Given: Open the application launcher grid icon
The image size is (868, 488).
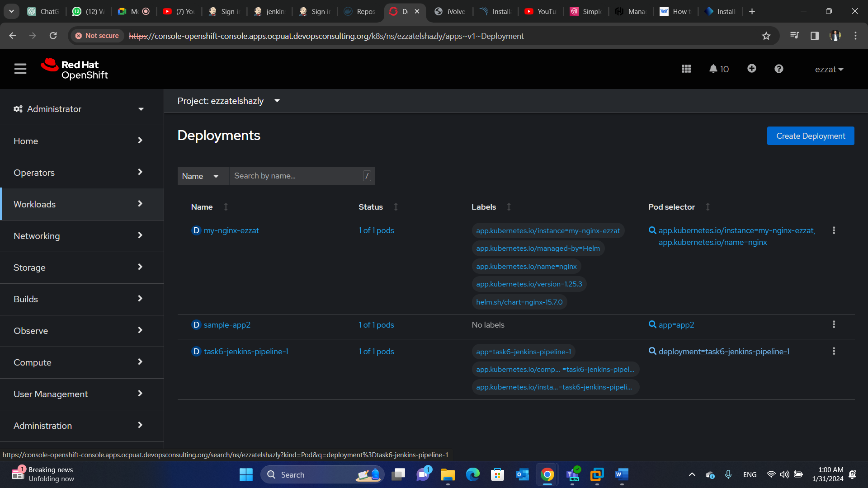Looking at the screenshot, I should pyautogui.click(x=686, y=69).
